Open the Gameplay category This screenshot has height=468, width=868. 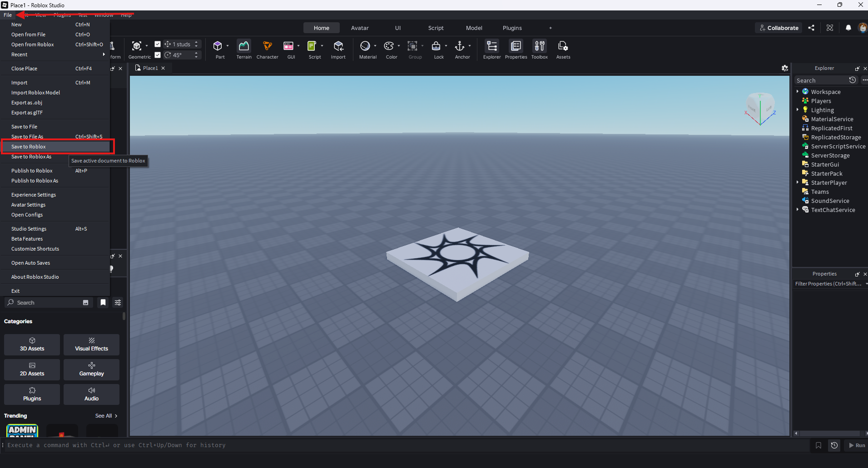(91, 369)
